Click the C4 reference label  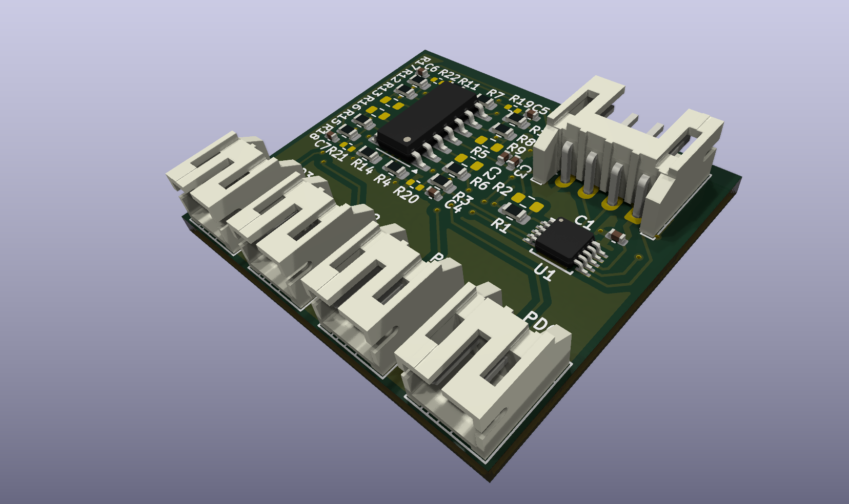[453, 205]
